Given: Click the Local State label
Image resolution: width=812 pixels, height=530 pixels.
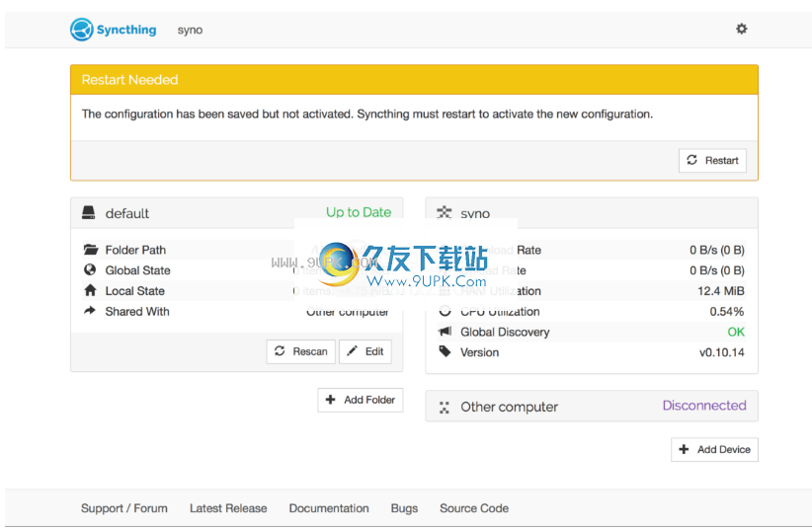Looking at the screenshot, I should [x=135, y=291].
